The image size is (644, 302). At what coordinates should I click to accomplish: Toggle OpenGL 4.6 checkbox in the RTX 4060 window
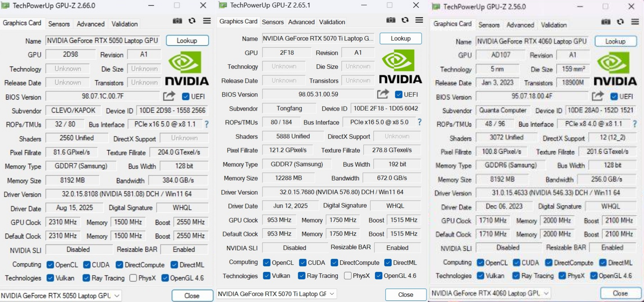pos(594,276)
